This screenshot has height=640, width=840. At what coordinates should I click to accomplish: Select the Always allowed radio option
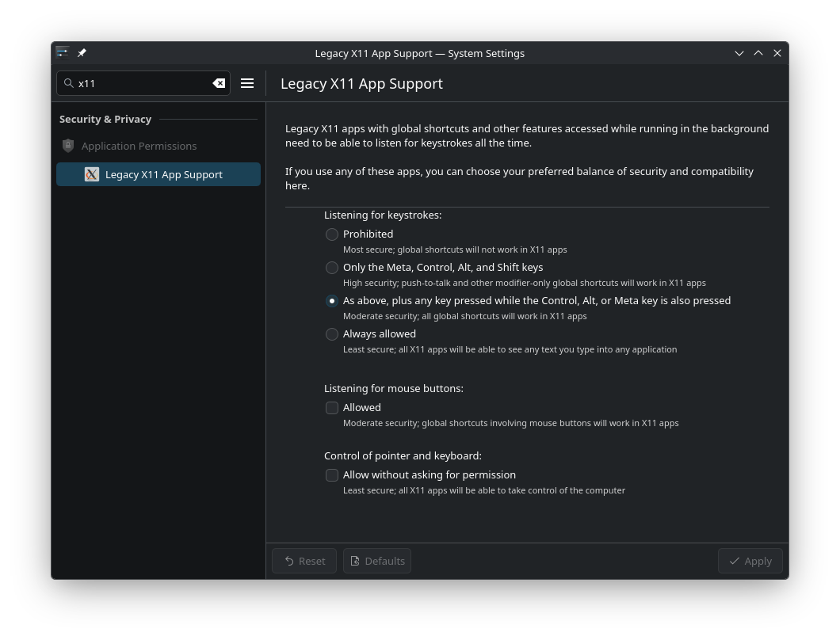(x=331, y=333)
